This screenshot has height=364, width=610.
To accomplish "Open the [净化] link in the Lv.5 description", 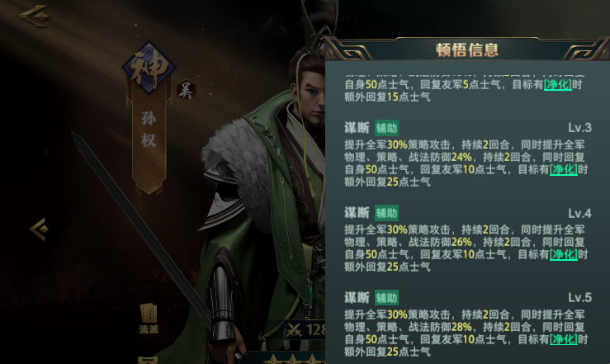I will pos(563,339).
